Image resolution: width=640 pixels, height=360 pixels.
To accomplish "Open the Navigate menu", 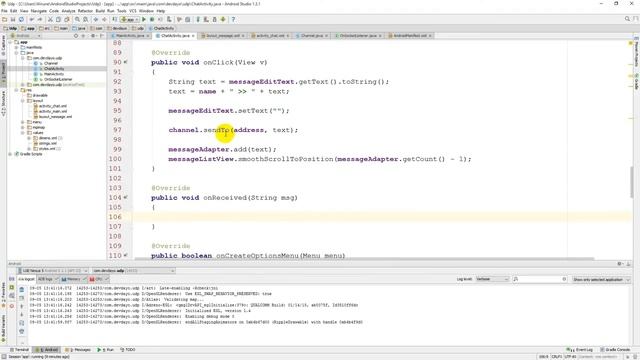I will tap(39, 11).
